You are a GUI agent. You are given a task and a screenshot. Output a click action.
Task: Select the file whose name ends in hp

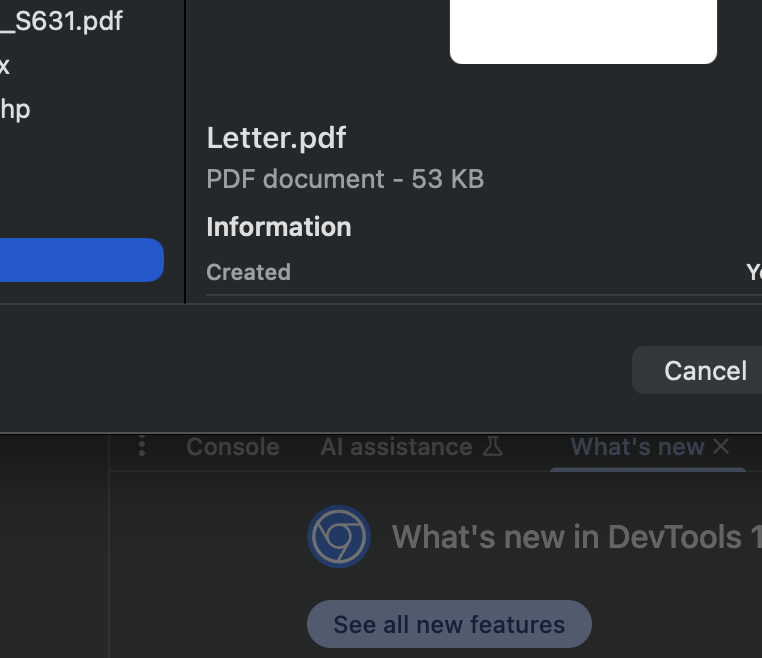point(15,108)
